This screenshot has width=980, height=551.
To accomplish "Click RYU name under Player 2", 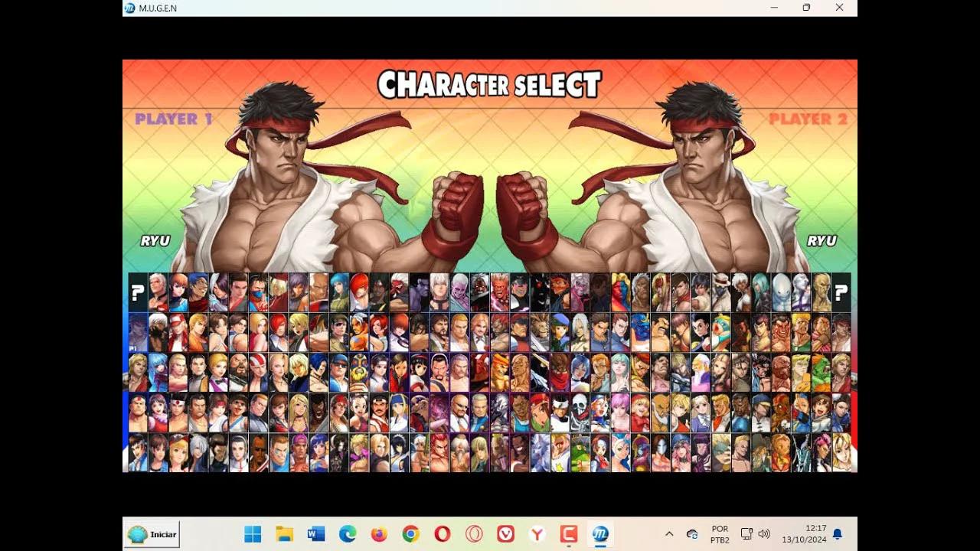I will (x=822, y=240).
